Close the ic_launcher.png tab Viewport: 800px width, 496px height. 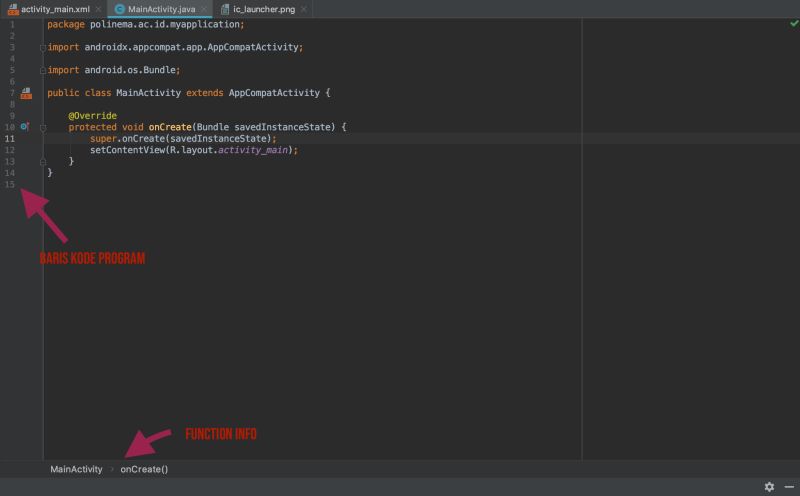coord(304,9)
